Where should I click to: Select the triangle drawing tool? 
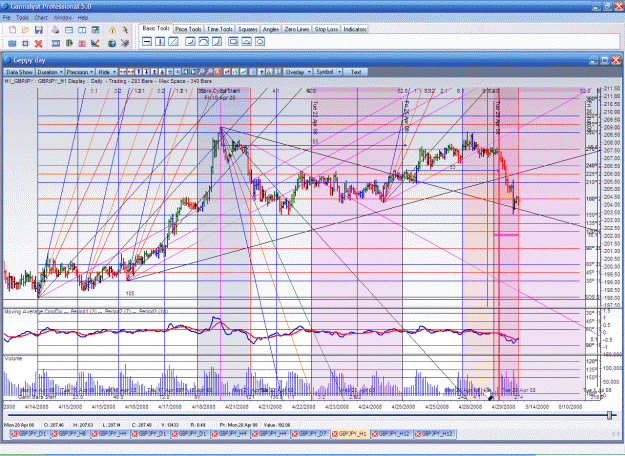247,41
